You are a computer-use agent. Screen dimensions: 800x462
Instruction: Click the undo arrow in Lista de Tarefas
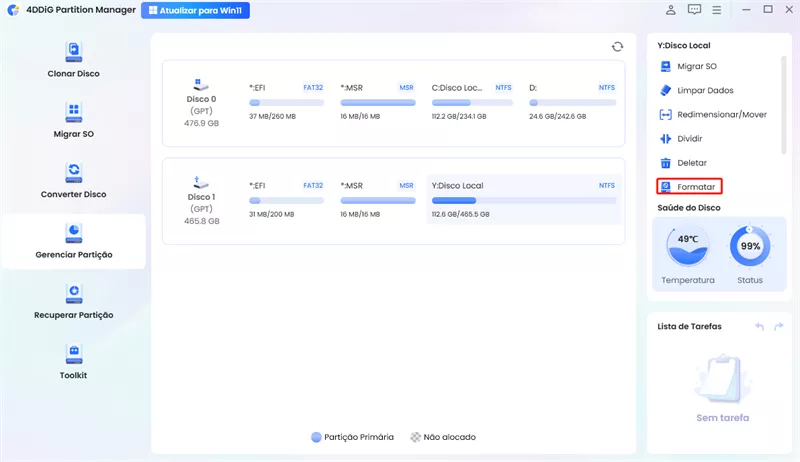pyautogui.click(x=759, y=326)
